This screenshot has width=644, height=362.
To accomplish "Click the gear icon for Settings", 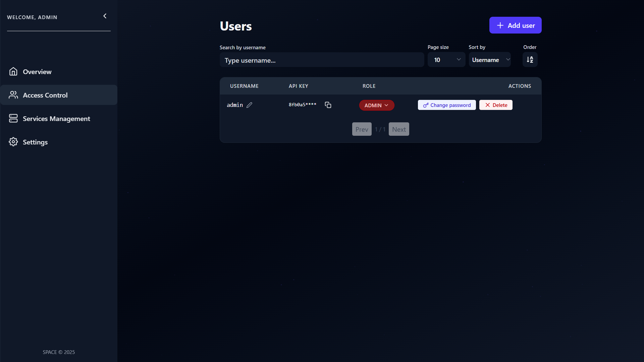I will click(x=13, y=142).
